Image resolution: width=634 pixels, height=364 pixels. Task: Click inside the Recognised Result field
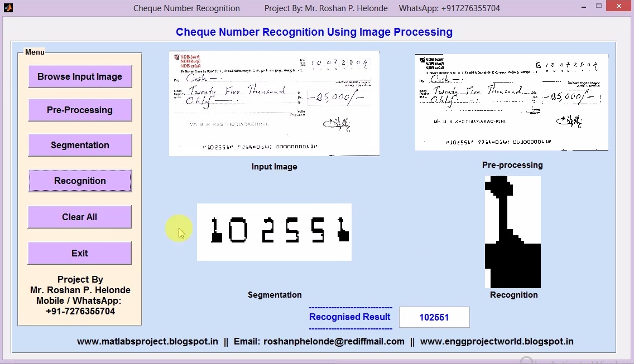pyautogui.click(x=434, y=317)
